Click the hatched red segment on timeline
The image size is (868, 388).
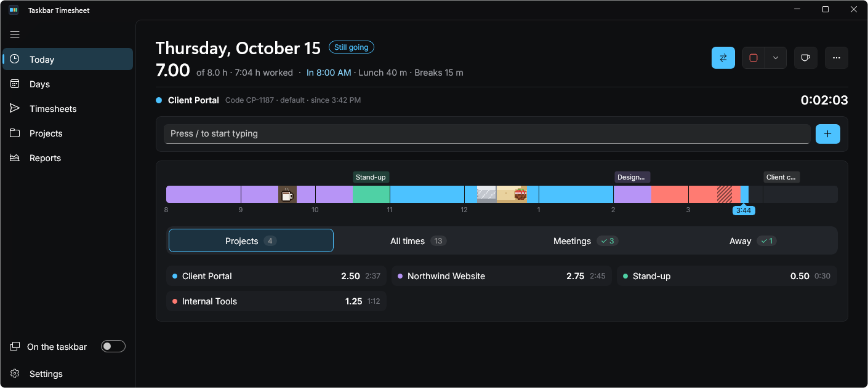tap(725, 194)
